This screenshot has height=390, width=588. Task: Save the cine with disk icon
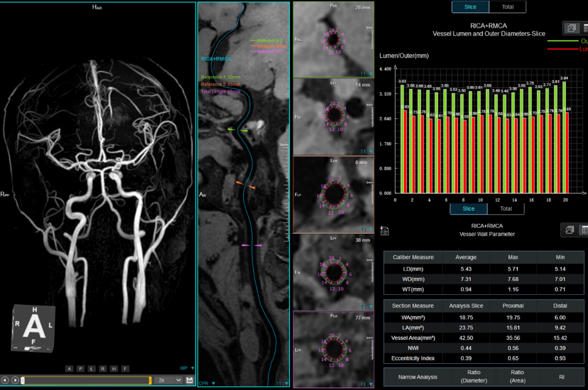tap(189, 380)
